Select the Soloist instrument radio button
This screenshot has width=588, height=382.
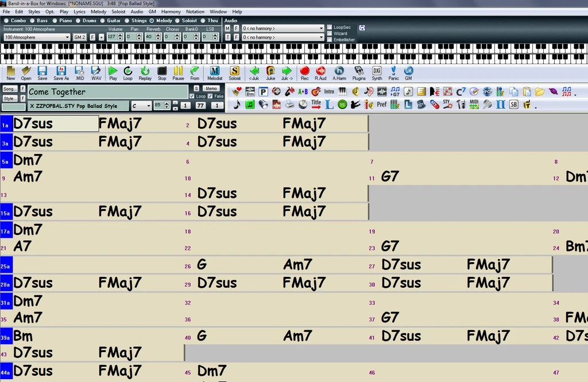tap(178, 21)
